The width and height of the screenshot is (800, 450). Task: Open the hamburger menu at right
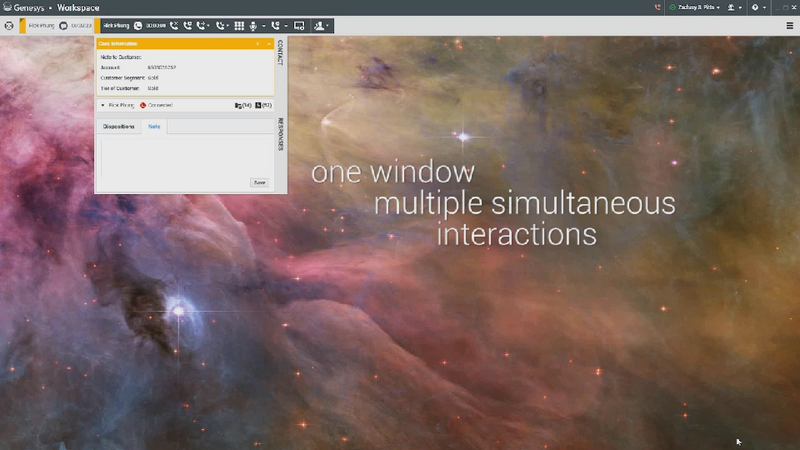click(789, 26)
